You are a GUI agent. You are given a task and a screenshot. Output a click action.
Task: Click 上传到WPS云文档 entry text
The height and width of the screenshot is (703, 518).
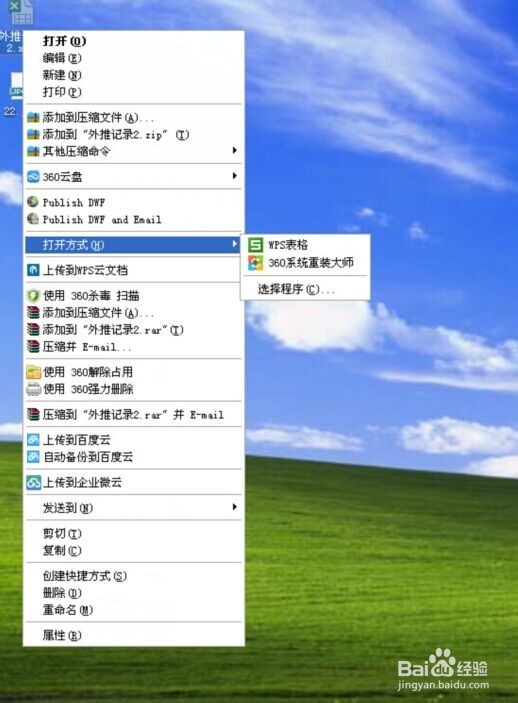click(85, 270)
